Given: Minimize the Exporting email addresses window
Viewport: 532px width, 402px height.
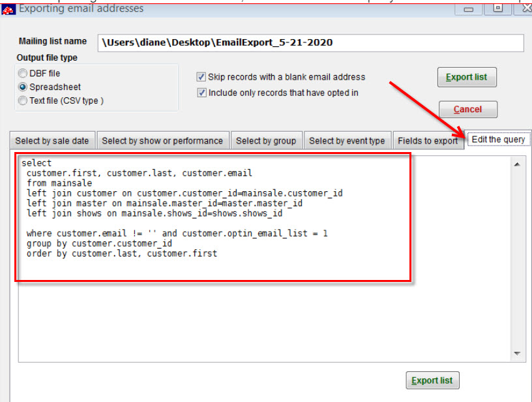Looking at the screenshot, I should click(x=469, y=9).
